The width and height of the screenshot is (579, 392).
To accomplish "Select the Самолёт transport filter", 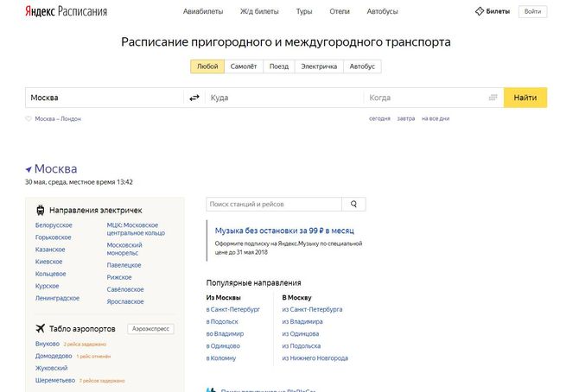I will coord(244,66).
